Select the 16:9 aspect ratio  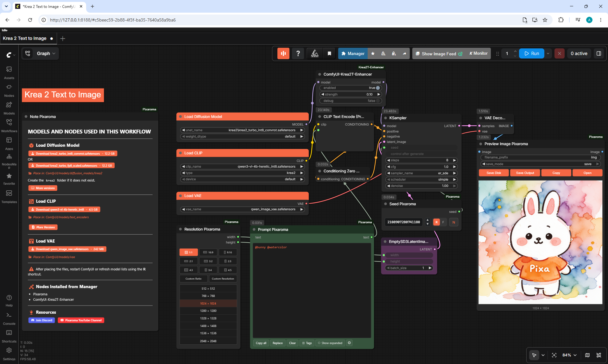tap(208, 252)
